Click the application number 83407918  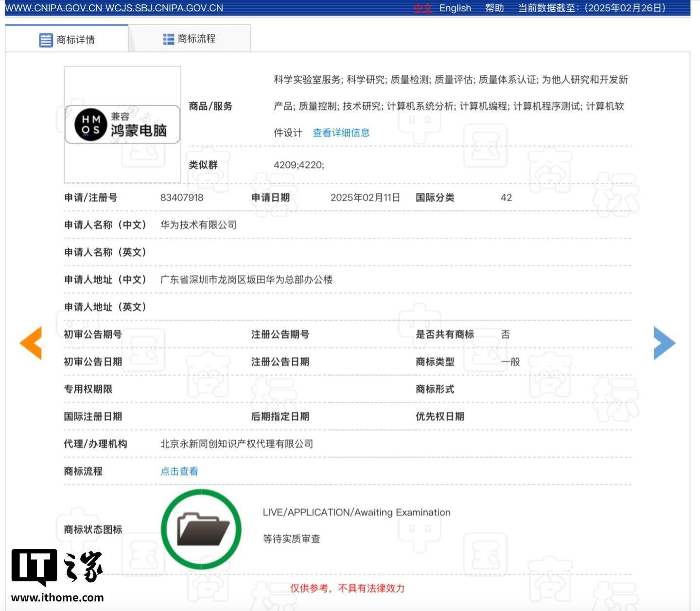(182, 197)
